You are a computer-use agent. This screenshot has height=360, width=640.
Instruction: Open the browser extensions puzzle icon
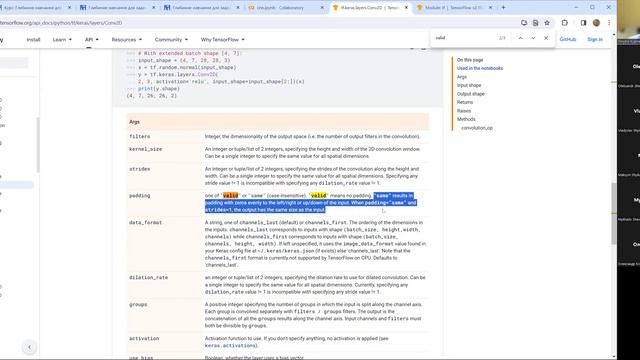[x=564, y=23]
